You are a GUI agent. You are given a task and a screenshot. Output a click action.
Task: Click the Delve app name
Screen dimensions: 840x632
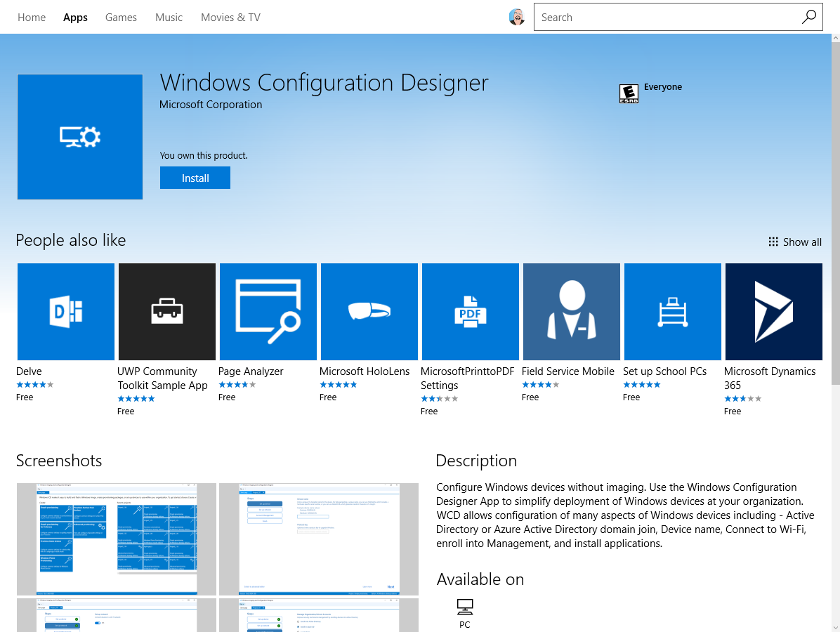click(x=29, y=371)
